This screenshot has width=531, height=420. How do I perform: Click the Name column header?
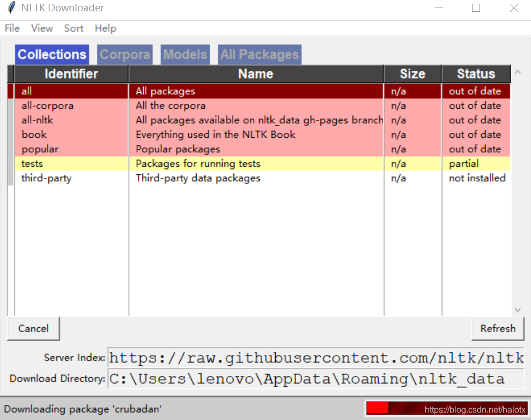coord(256,74)
